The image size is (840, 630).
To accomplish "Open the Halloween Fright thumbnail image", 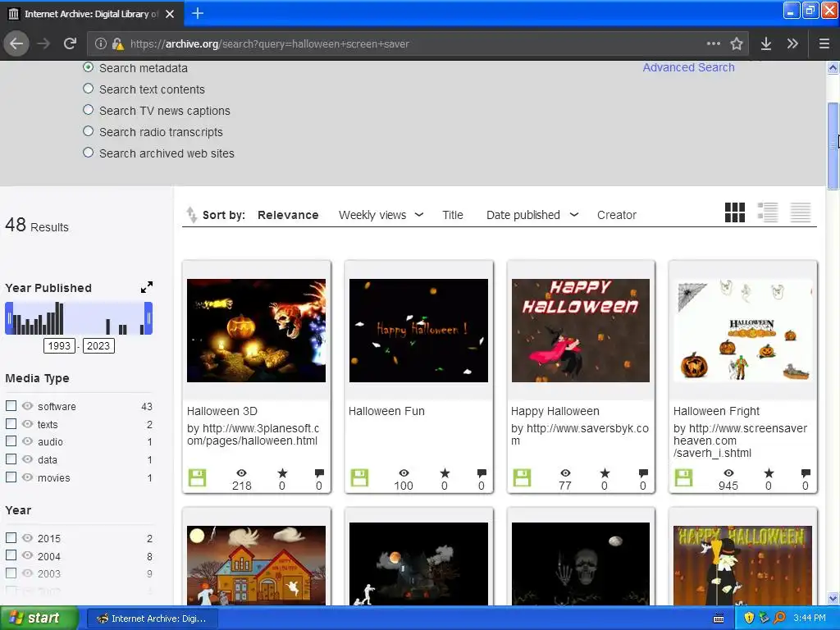I will (x=742, y=331).
